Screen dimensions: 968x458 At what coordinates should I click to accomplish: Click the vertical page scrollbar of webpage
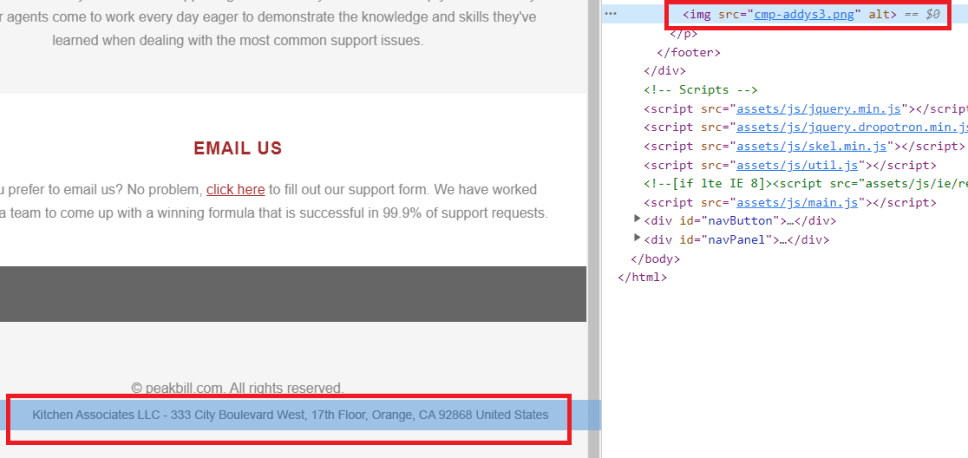click(594, 229)
